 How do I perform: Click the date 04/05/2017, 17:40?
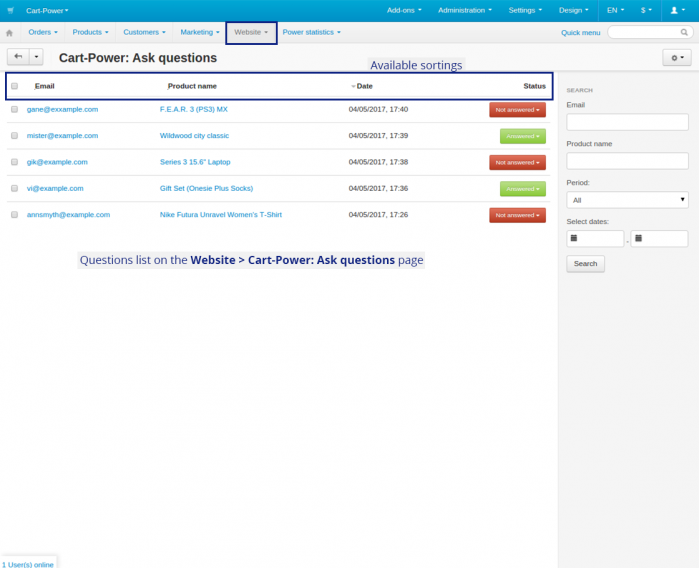(x=378, y=109)
